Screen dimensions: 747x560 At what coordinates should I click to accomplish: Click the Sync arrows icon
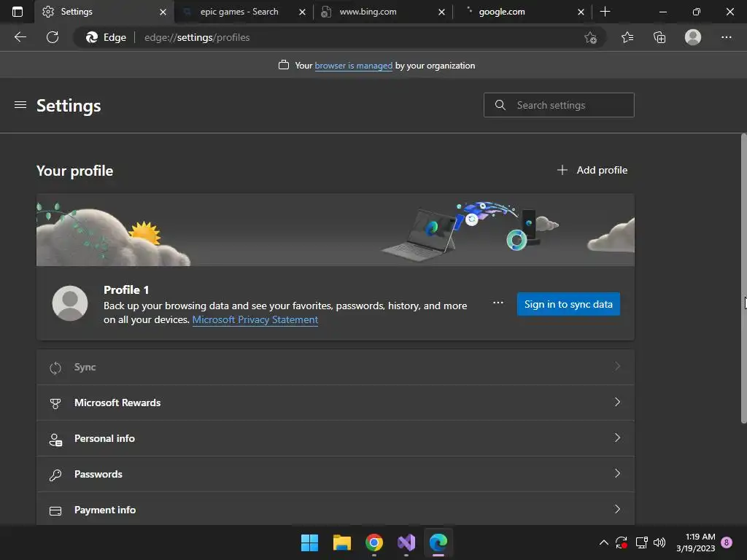coord(55,367)
